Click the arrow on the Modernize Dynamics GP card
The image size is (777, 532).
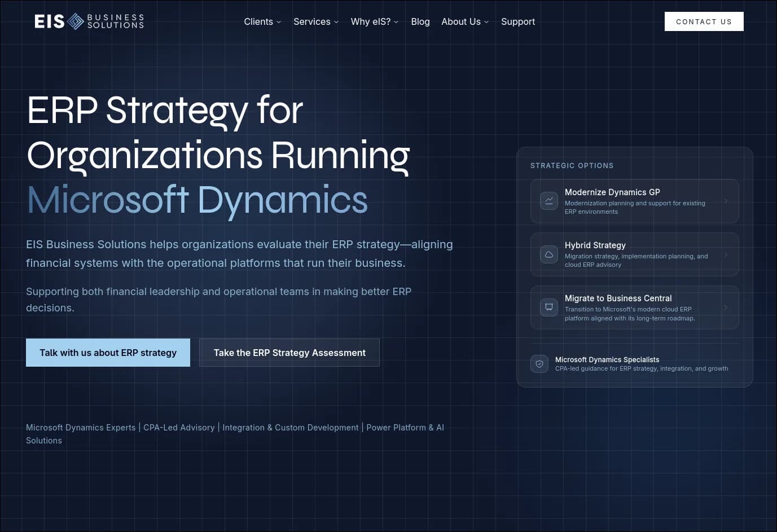pyautogui.click(x=726, y=201)
